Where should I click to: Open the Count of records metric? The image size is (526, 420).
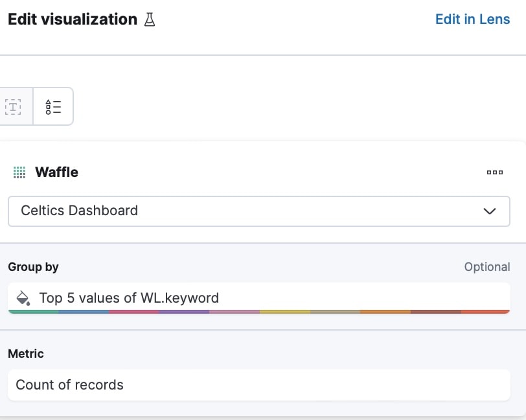coord(69,385)
